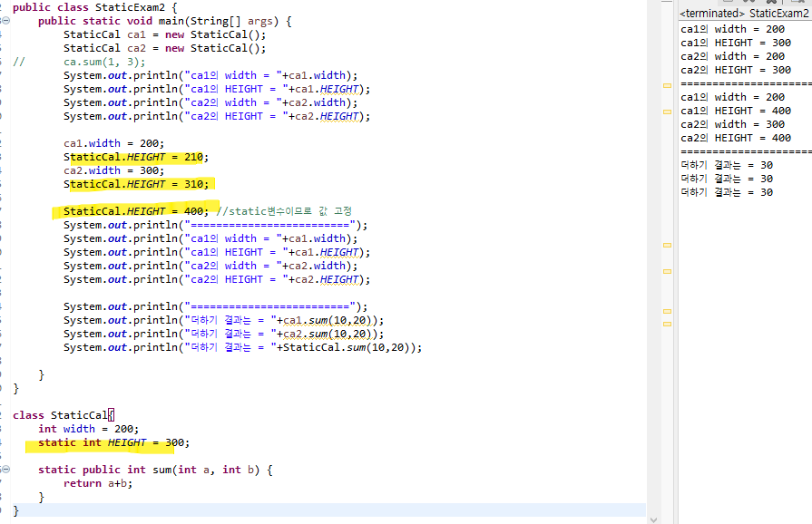Click the 'ca1.width = 200;' statement
Image resolution: width=812 pixels, height=524 pixels.
114,143
